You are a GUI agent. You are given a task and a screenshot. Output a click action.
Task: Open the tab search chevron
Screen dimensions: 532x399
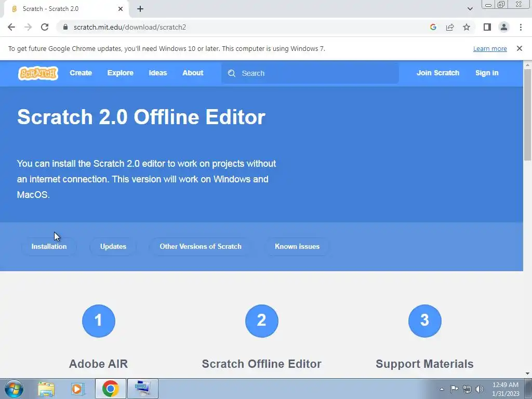(470, 9)
